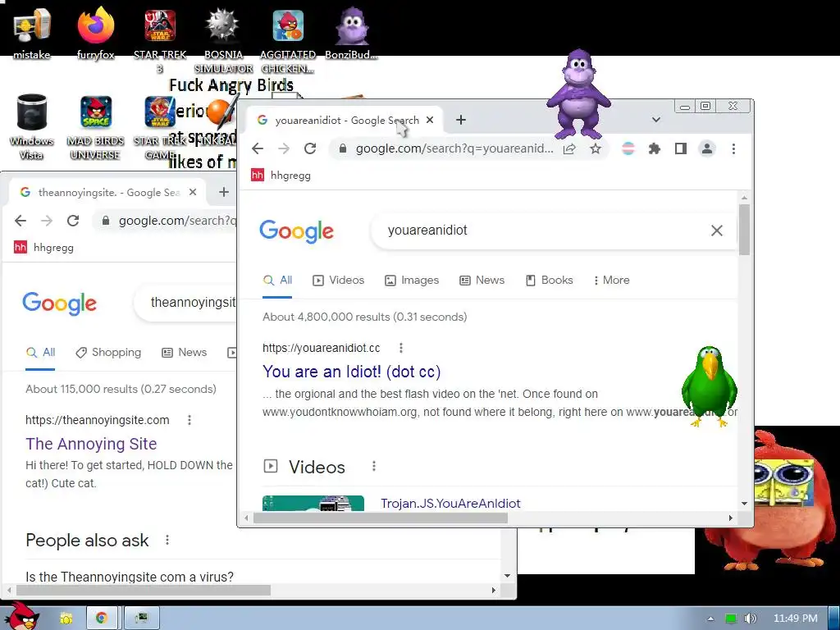Image resolution: width=840 pixels, height=630 pixels.
Task: Switch to News tab in theannoyingsite window
Action: [185, 353]
